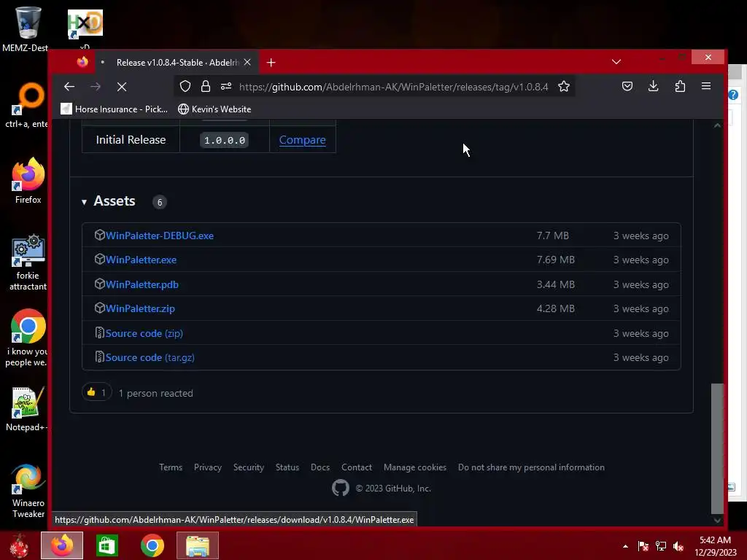This screenshot has width=747, height=560.
Task: Bookmark this page with star icon
Action: 564,86
